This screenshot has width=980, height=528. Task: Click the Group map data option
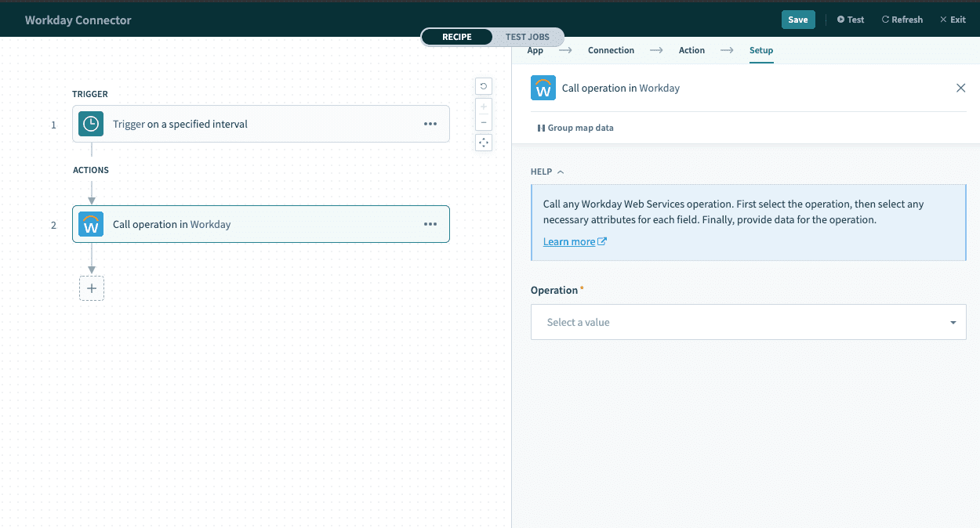pos(575,127)
